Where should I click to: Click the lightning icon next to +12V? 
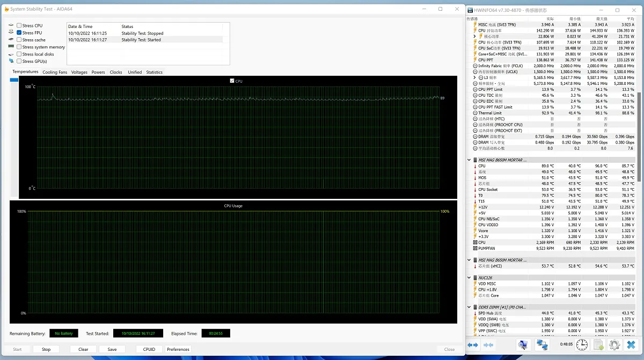click(x=475, y=207)
